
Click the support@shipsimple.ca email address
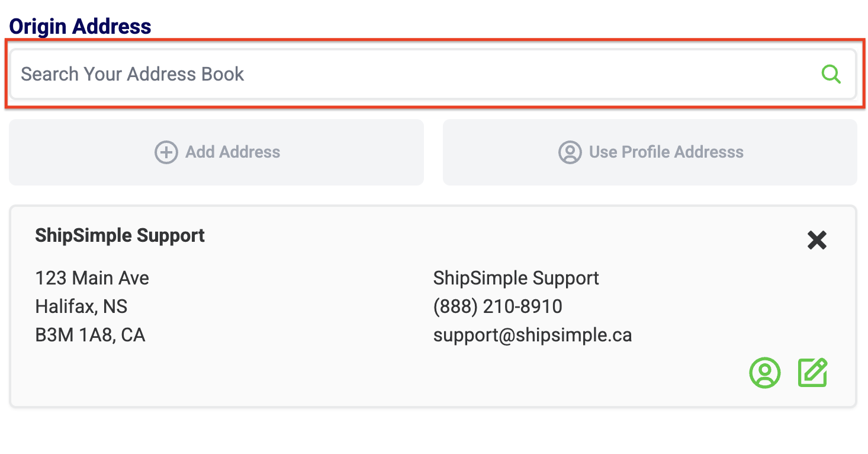point(532,335)
